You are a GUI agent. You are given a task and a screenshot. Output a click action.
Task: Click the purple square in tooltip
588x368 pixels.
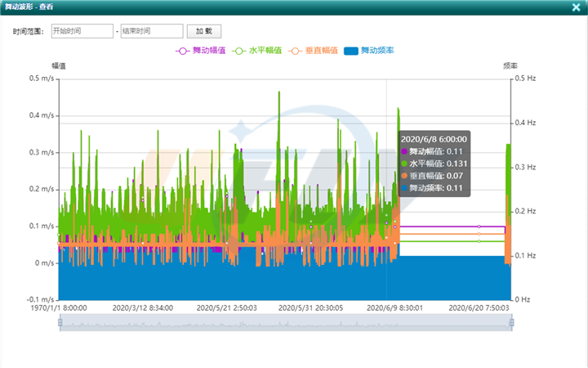click(404, 152)
